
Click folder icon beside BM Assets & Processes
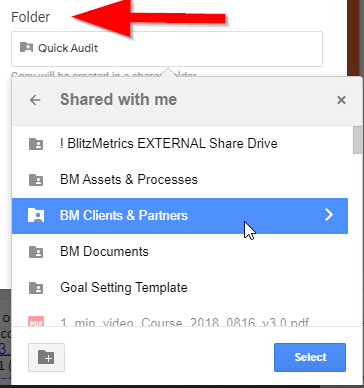[36, 180]
